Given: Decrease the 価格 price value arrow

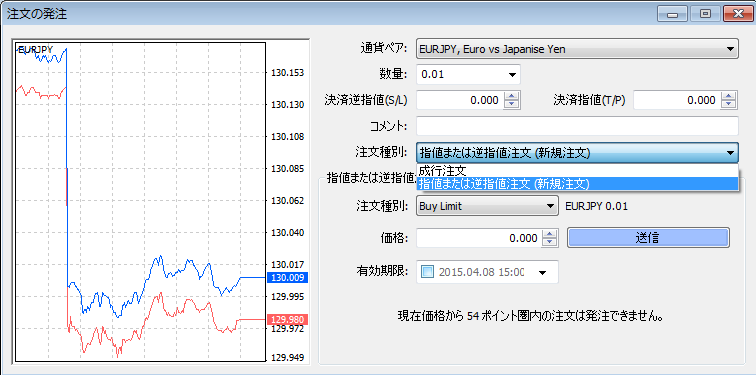Looking at the screenshot, I should (550, 242).
